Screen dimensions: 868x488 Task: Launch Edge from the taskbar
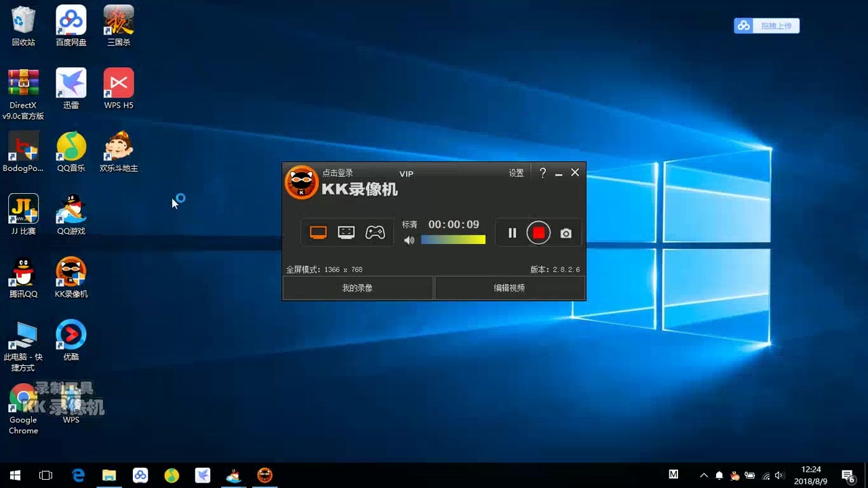pyautogui.click(x=79, y=475)
